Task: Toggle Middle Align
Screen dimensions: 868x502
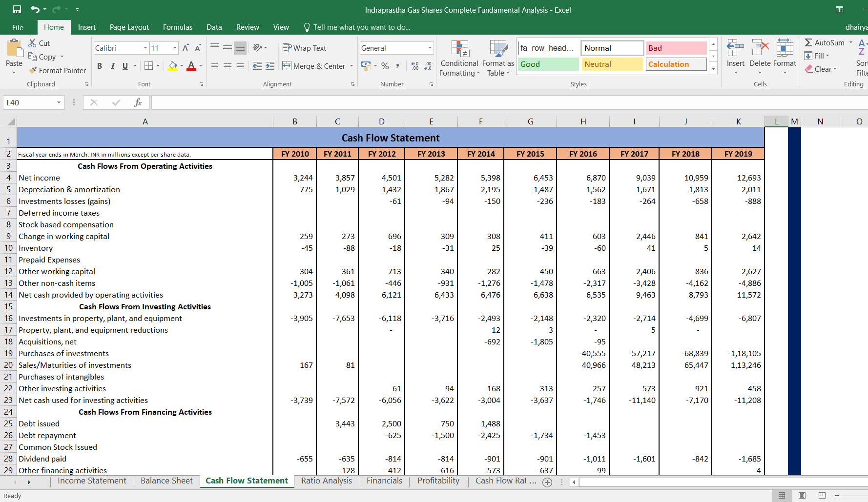Action: [x=227, y=48]
